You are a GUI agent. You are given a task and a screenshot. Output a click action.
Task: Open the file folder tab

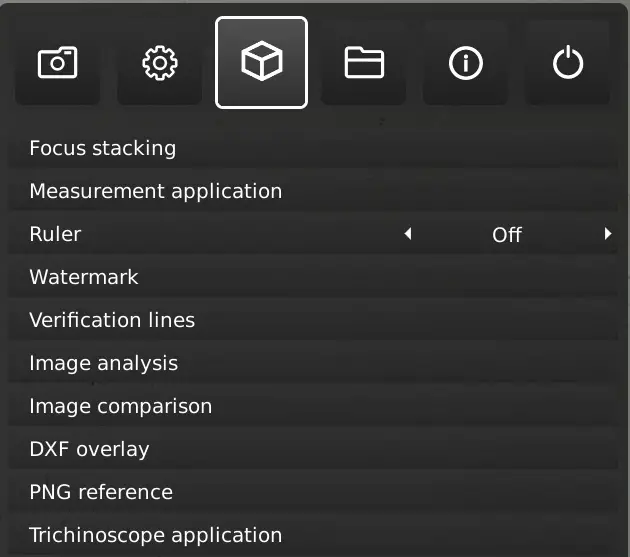(364, 63)
